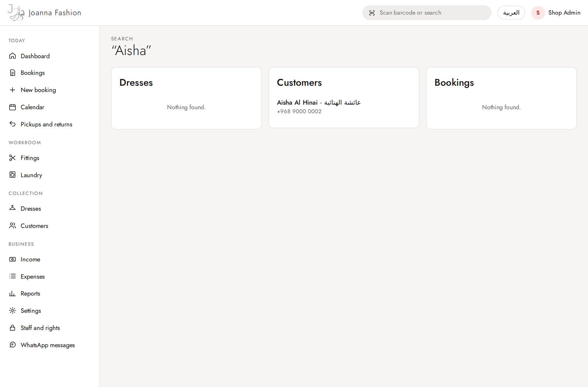Viewport: 588px width, 387px height.
Task: Click the Pickups and returns arrow icon
Action: coord(12,124)
